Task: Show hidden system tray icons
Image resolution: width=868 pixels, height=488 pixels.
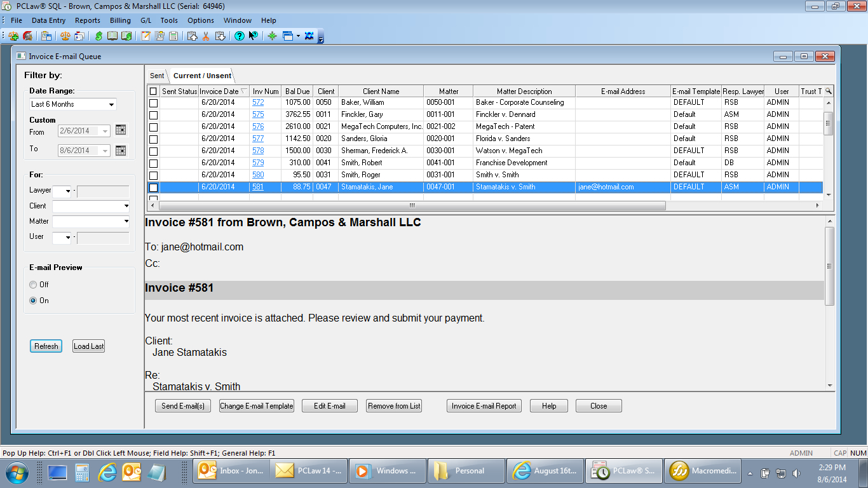Action: point(750,473)
